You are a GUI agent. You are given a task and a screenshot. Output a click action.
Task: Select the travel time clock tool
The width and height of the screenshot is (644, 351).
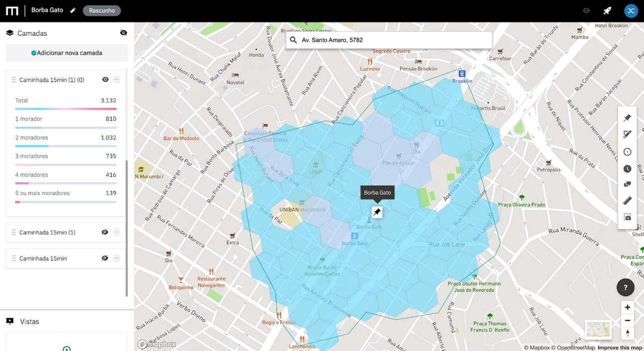coord(628,169)
